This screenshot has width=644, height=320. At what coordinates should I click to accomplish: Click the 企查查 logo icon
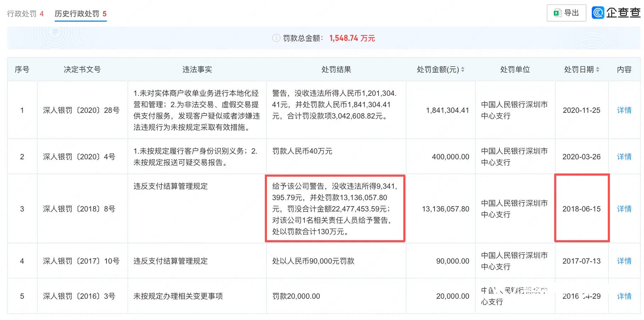click(x=598, y=13)
